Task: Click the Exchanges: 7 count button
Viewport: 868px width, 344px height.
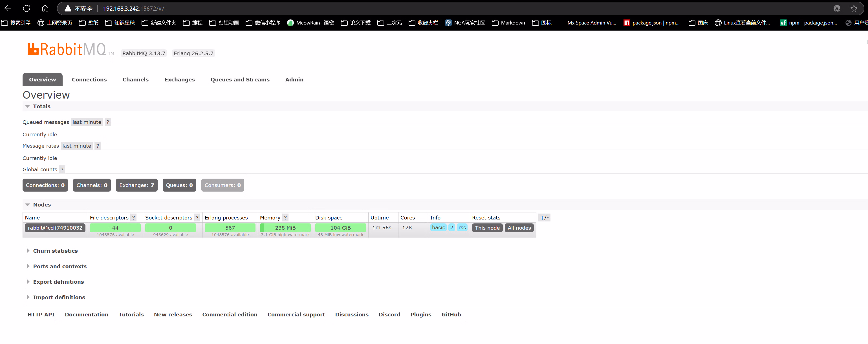Action: pyautogui.click(x=136, y=185)
